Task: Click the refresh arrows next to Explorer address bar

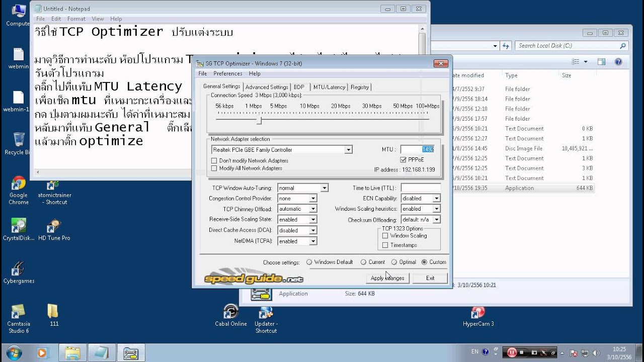Action: tap(506, 46)
